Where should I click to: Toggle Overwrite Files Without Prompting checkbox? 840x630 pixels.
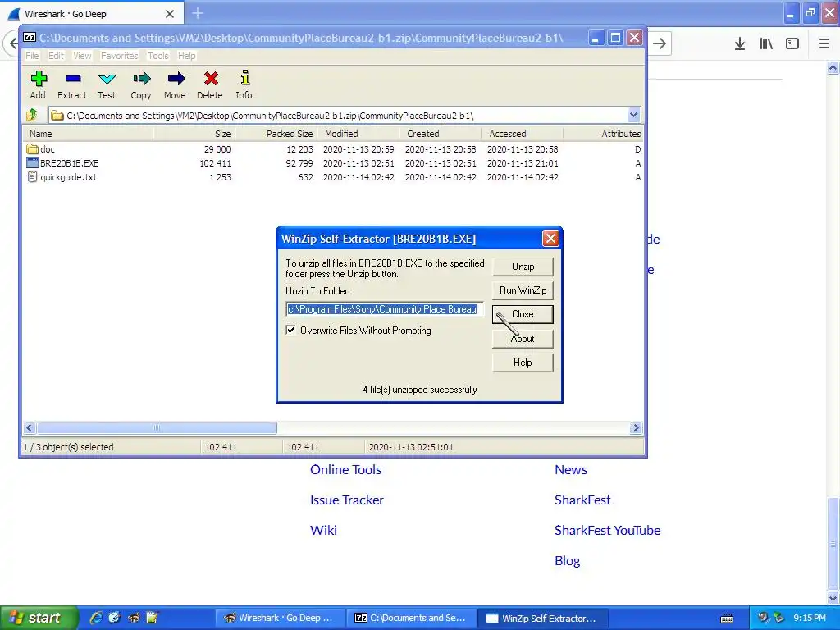tap(290, 330)
